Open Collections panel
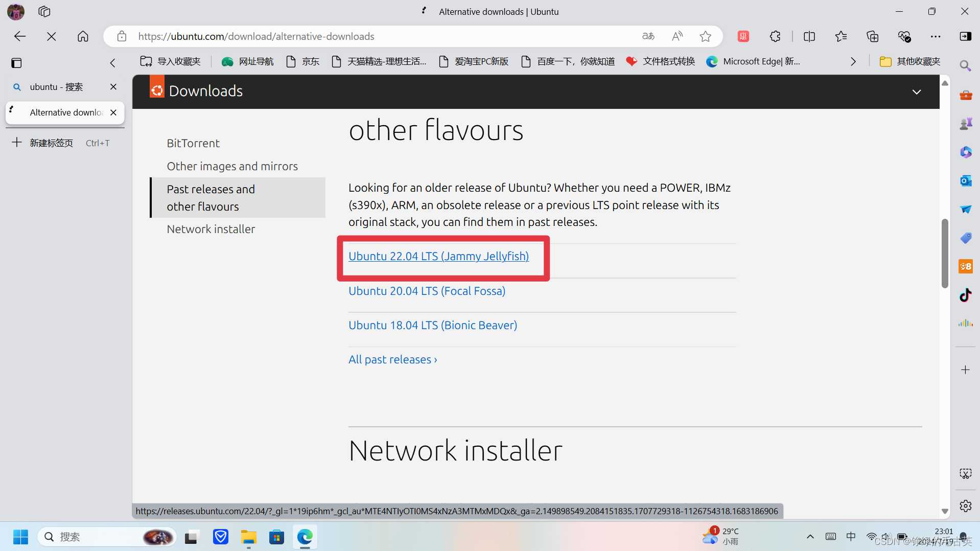The image size is (980, 551). (x=873, y=36)
